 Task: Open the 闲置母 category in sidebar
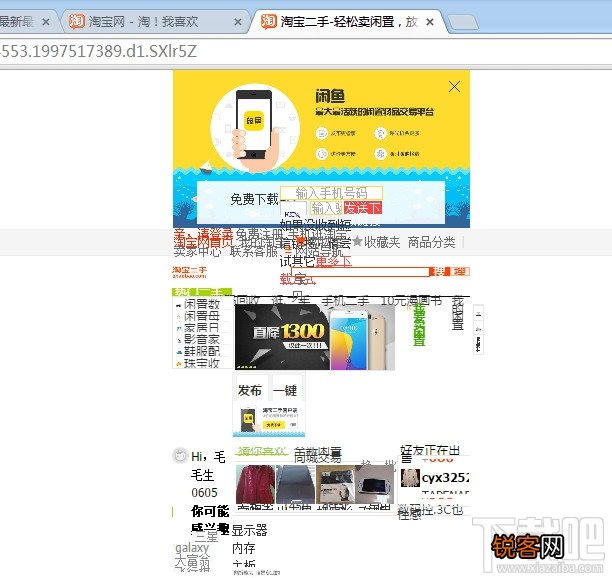202,316
